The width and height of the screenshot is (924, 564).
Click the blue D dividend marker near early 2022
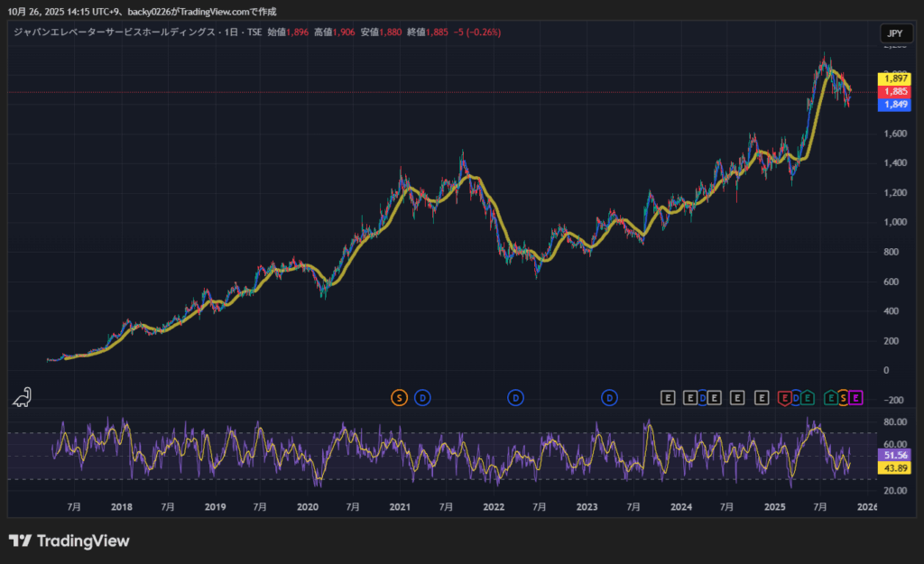click(x=515, y=397)
